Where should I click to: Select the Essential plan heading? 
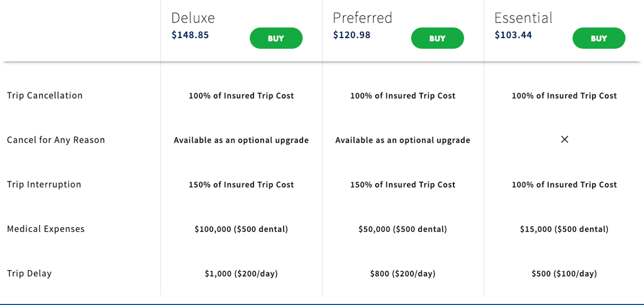[x=523, y=18]
